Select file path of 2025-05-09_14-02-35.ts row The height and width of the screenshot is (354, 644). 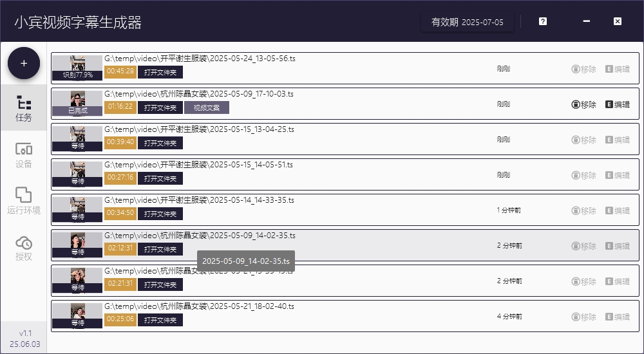pyautogui.click(x=200, y=236)
